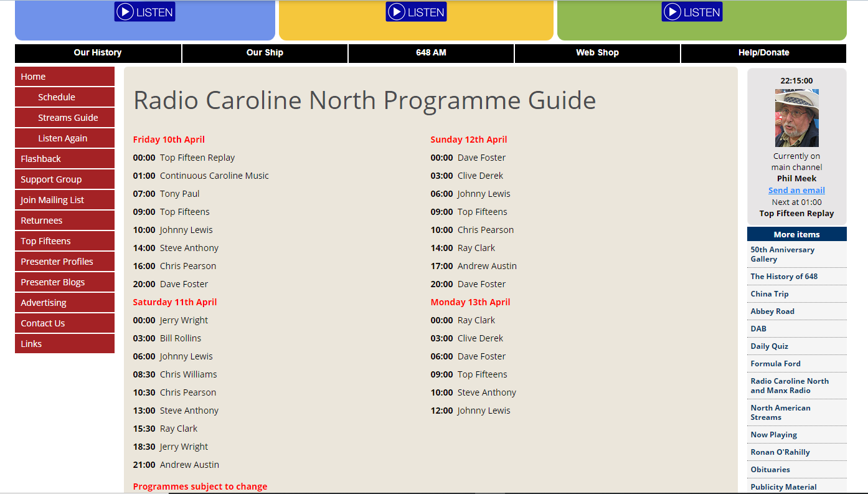The image size is (868, 494).
Task: Open Streams Guide in the sidebar
Action: pyautogui.click(x=65, y=118)
